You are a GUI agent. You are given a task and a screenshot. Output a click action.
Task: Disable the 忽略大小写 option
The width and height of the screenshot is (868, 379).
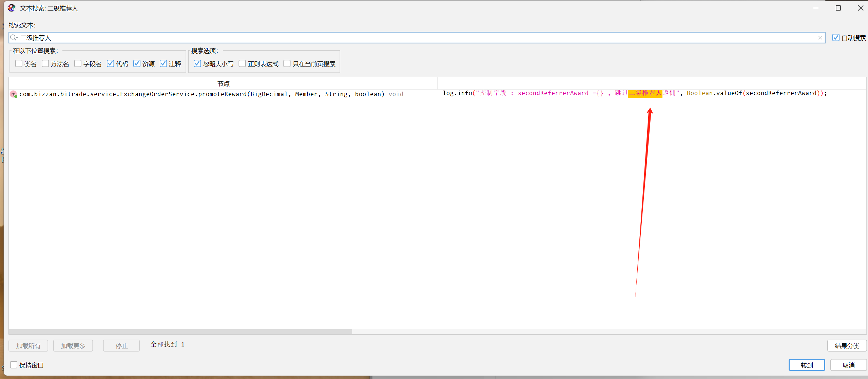pos(197,64)
